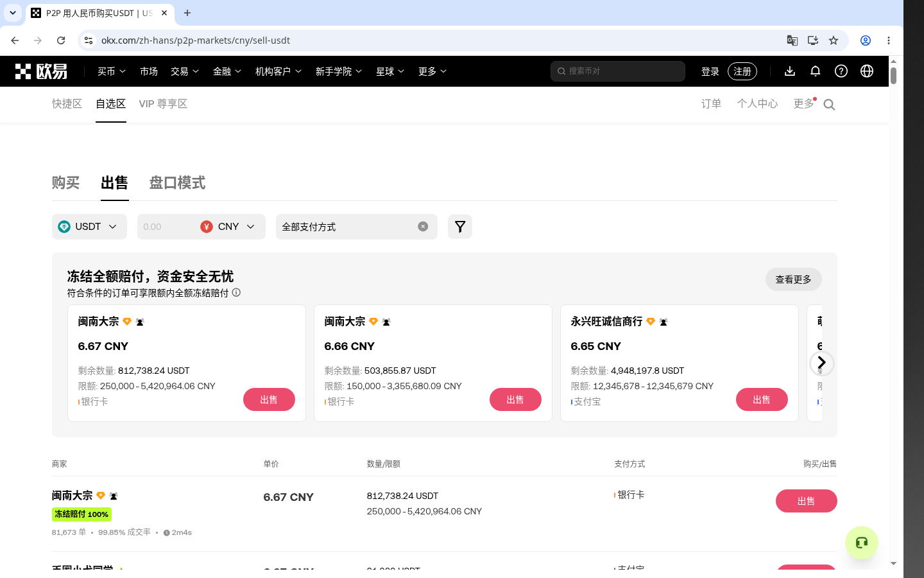
Task: Clear the 全部支付方式 payment filter
Action: [423, 227]
